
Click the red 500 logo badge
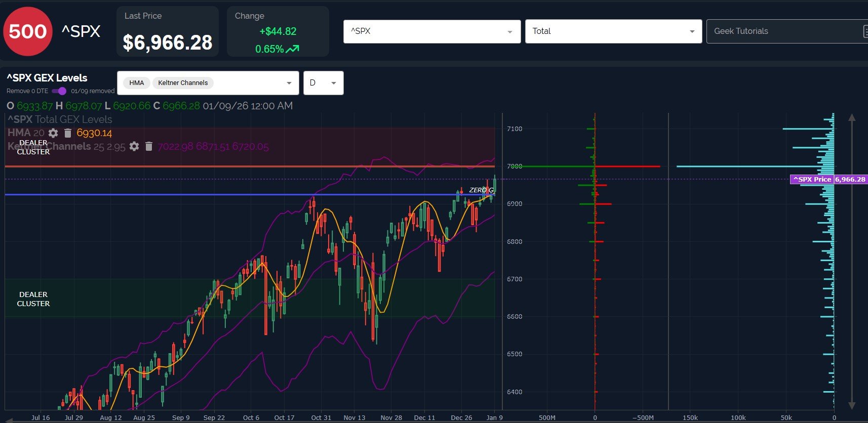tap(28, 31)
